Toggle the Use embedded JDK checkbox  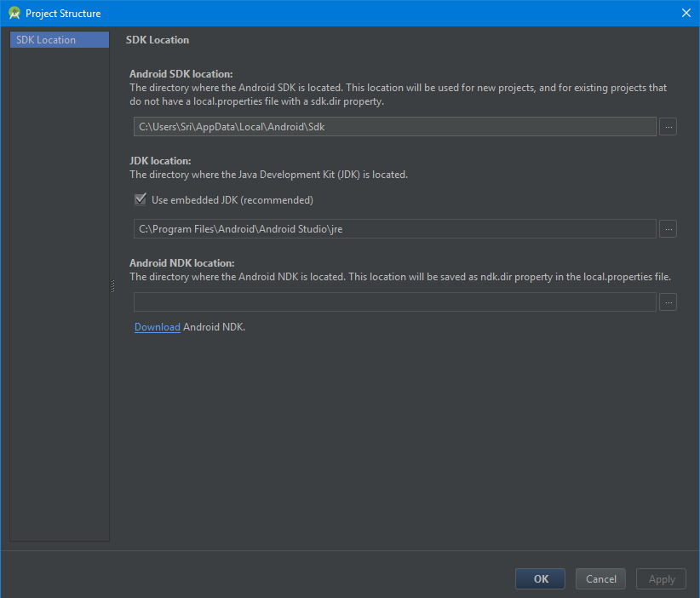pyautogui.click(x=141, y=199)
